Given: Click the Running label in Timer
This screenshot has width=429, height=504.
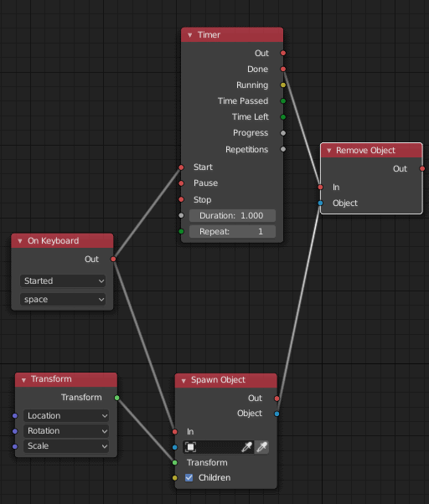Looking at the screenshot, I should click(252, 85).
